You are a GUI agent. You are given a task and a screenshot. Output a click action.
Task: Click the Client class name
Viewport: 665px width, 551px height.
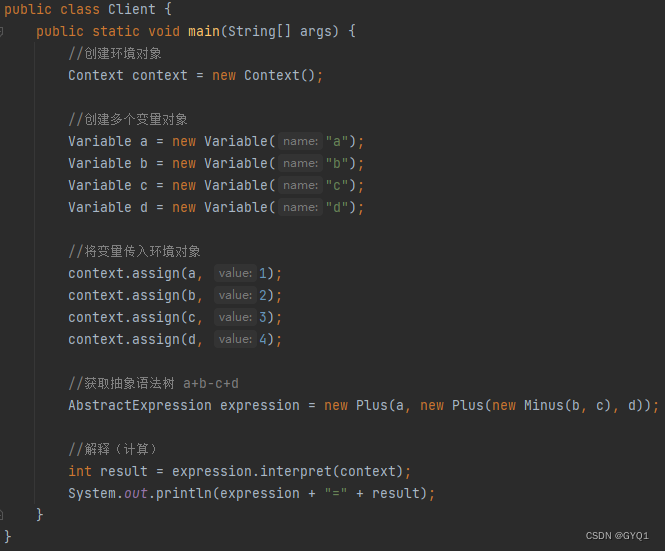click(x=131, y=9)
